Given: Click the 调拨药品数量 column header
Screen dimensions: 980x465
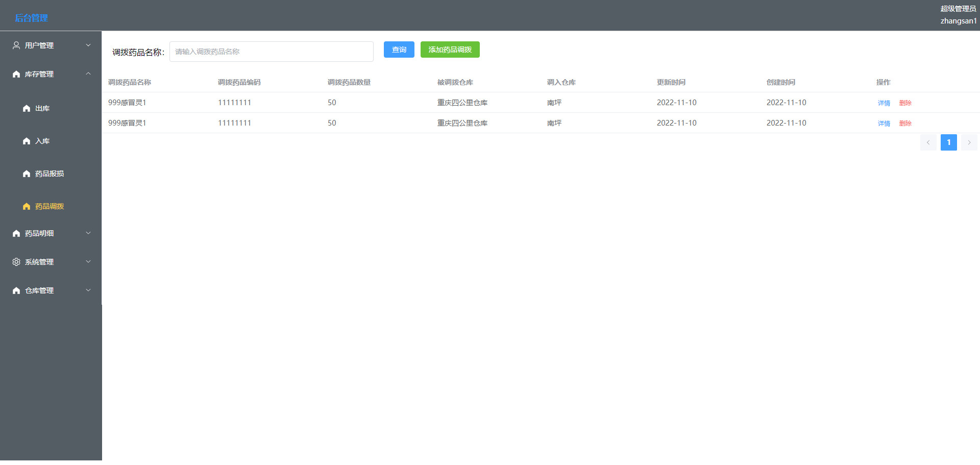Looking at the screenshot, I should click(x=349, y=82).
